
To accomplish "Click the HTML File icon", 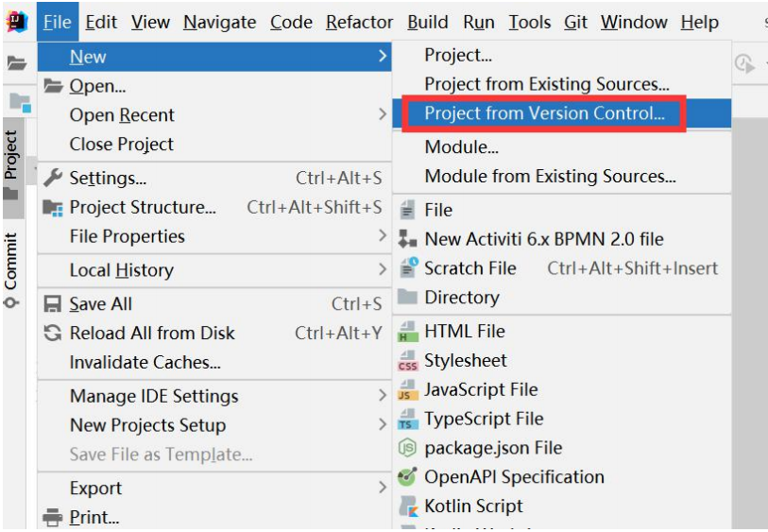I will click(x=407, y=331).
